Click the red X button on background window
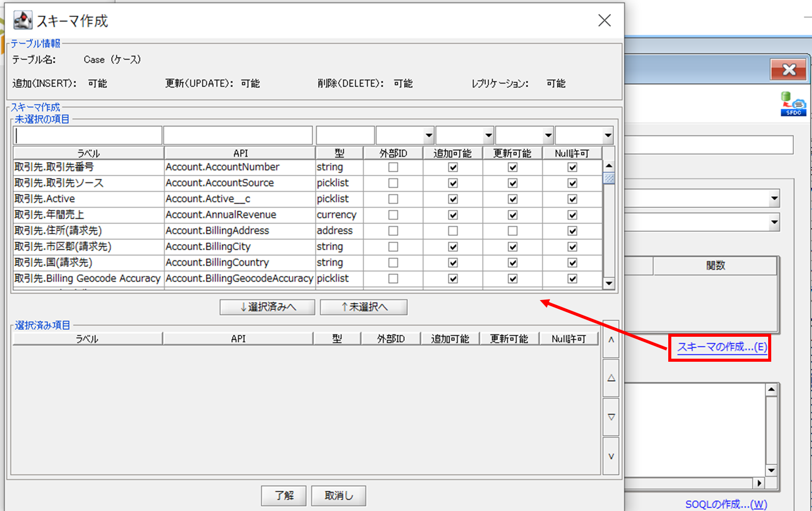Viewport: 812px width, 511px height. [x=789, y=70]
